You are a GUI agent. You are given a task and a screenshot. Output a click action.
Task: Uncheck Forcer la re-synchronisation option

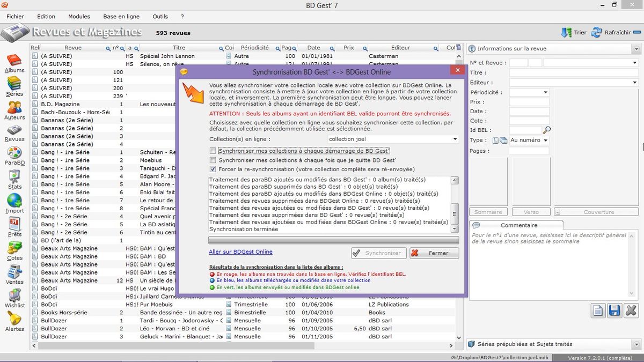point(213,169)
